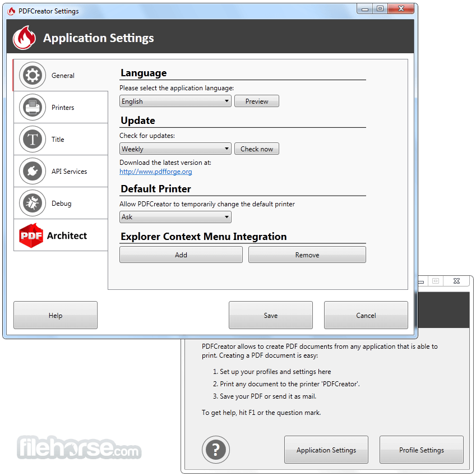Click 'To get help, hit F1' text

pyautogui.click(x=229, y=413)
